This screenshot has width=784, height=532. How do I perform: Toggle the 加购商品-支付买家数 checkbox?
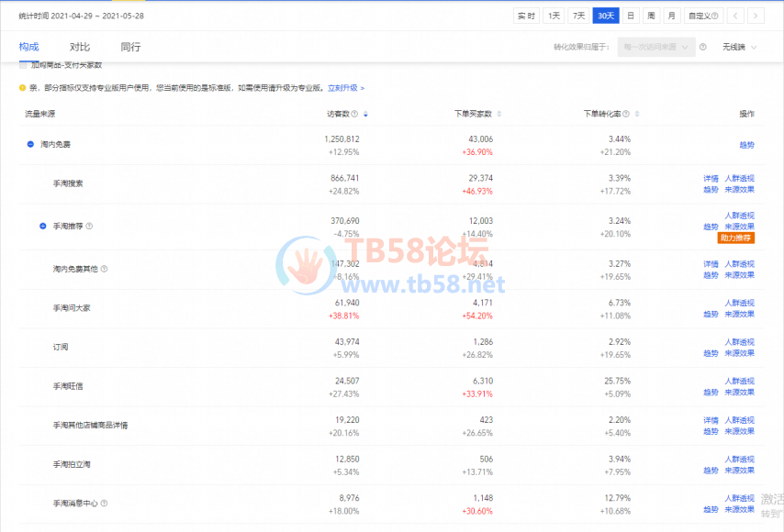pos(23,65)
